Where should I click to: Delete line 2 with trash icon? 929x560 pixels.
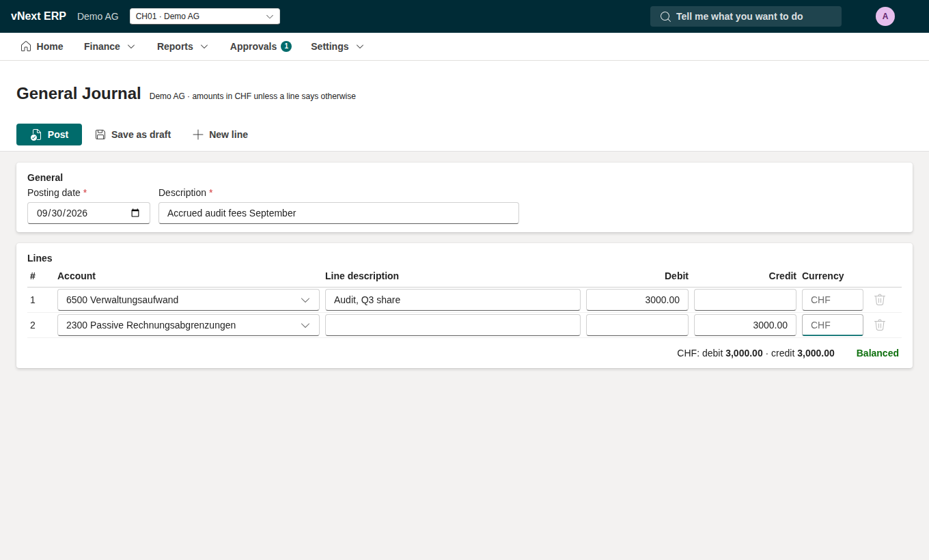tap(880, 325)
